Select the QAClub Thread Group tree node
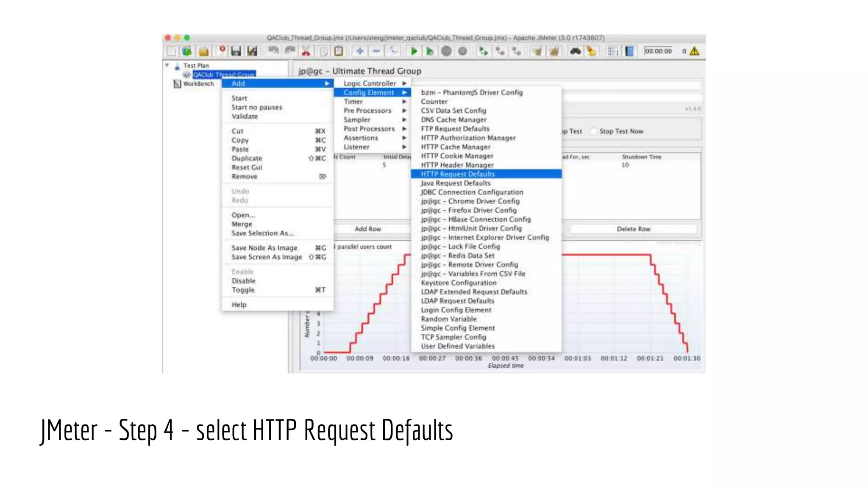Viewport: 868px width, 488px height. tap(224, 75)
